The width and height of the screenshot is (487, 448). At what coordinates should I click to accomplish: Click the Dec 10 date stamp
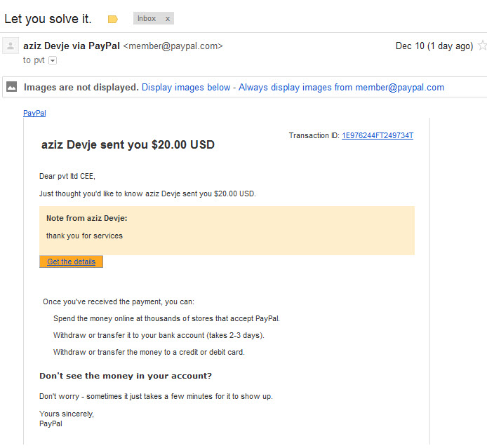434,46
